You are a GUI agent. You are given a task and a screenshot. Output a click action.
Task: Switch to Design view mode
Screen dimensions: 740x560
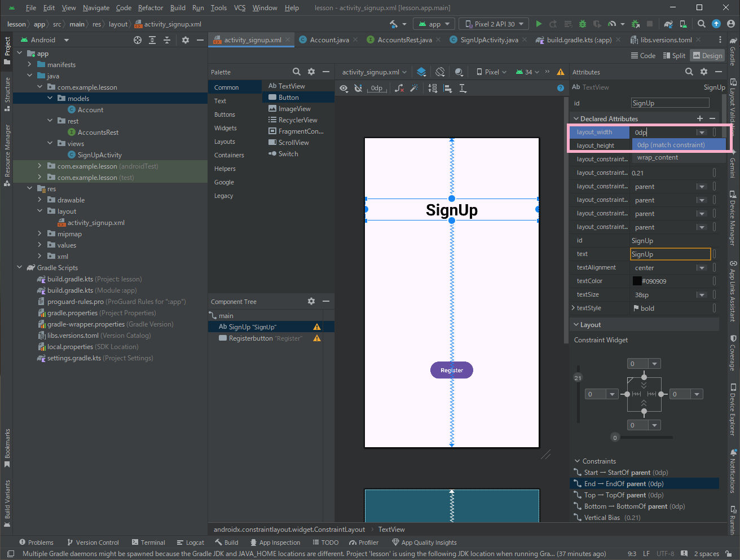pyautogui.click(x=707, y=55)
